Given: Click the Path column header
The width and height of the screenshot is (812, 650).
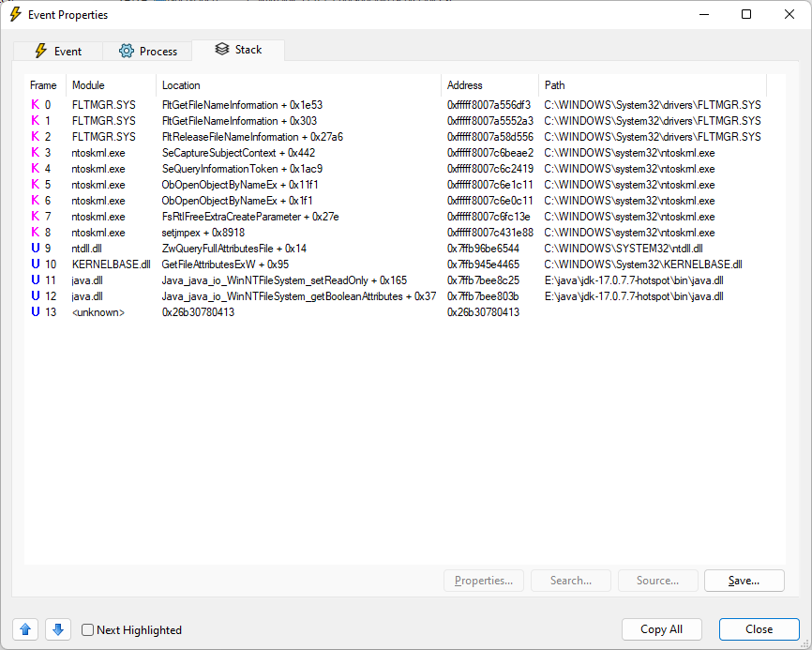Looking at the screenshot, I should coord(554,84).
